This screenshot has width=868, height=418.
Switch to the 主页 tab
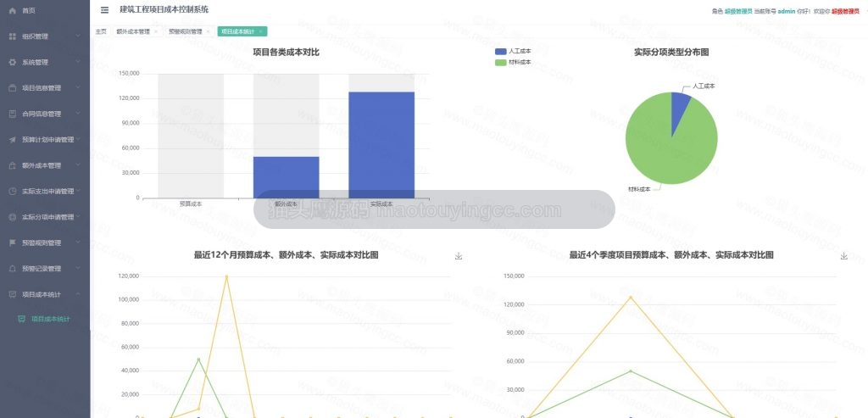101,31
